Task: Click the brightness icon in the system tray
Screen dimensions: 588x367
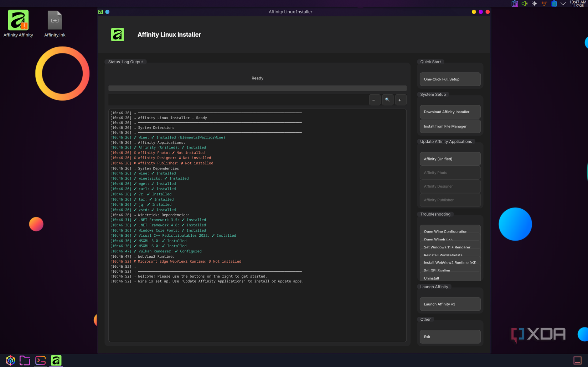Action: (x=534, y=4)
